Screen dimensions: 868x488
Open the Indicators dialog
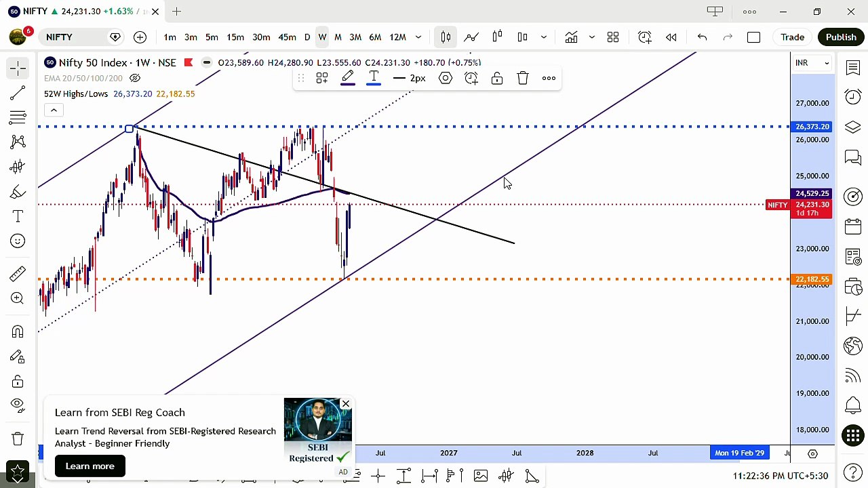[572, 37]
